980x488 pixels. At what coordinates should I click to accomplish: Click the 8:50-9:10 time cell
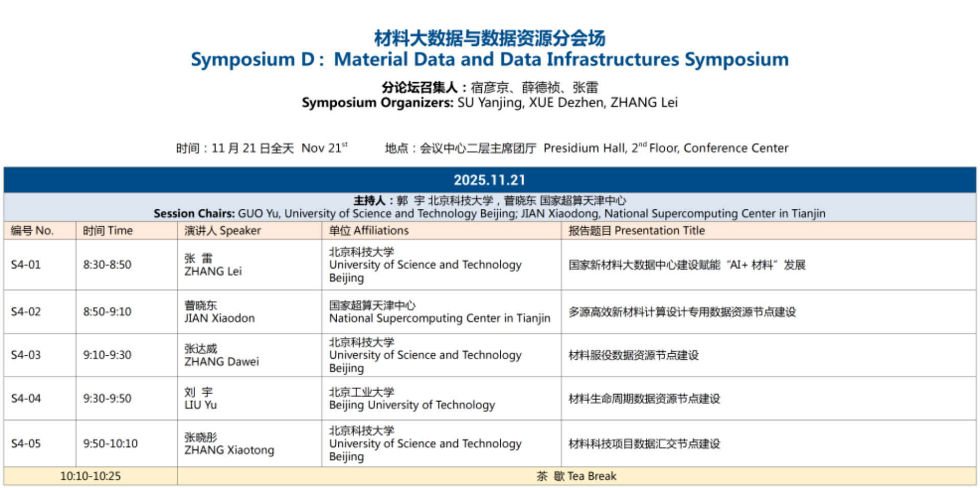point(107,312)
